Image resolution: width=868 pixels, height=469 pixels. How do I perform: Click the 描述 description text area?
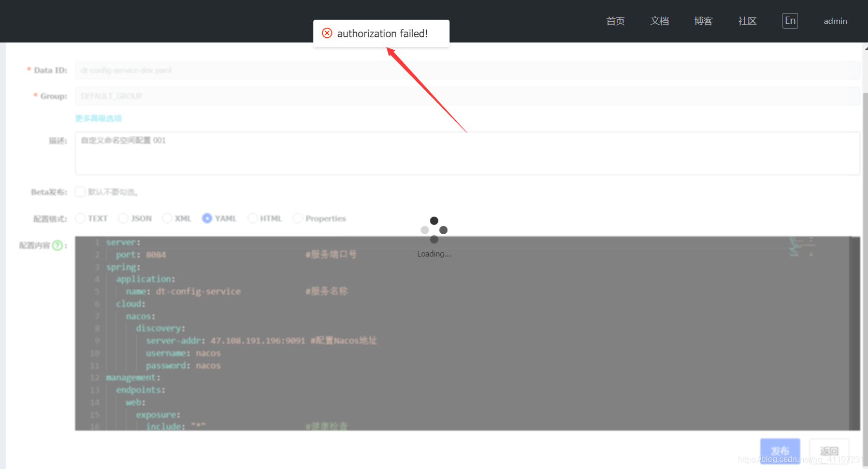(467, 153)
